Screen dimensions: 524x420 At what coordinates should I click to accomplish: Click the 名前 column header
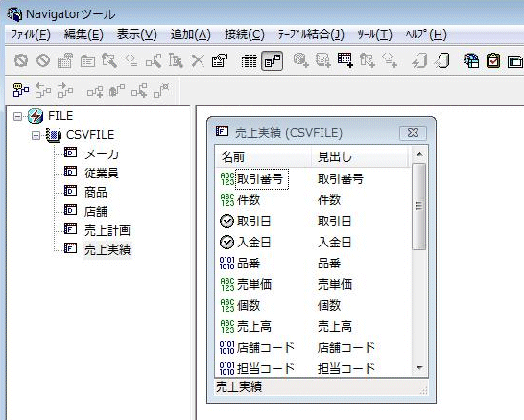263,156
